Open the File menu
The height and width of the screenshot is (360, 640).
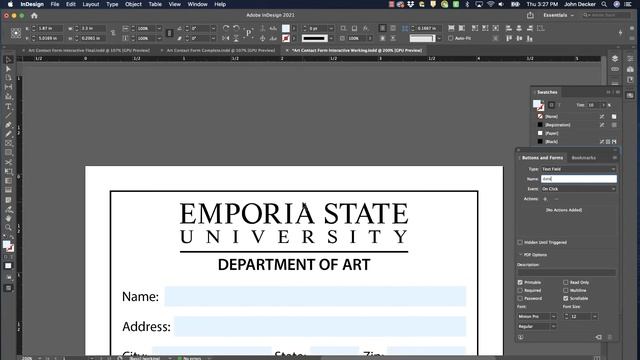[55, 4]
